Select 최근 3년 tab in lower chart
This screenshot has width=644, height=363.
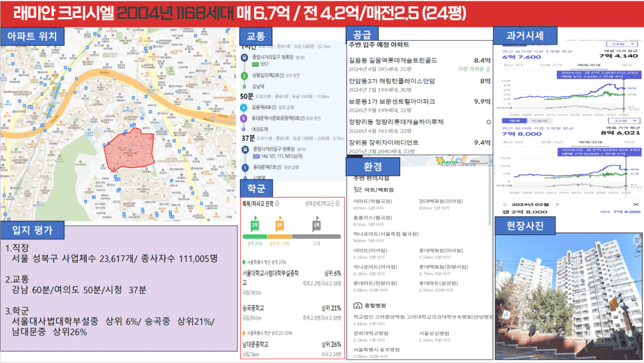click(x=513, y=142)
